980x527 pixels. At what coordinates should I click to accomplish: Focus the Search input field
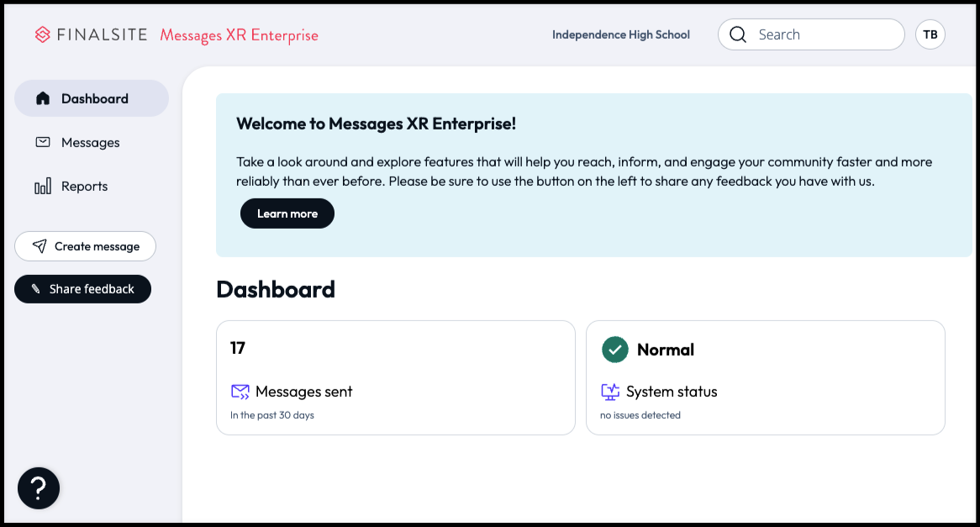[824, 34]
